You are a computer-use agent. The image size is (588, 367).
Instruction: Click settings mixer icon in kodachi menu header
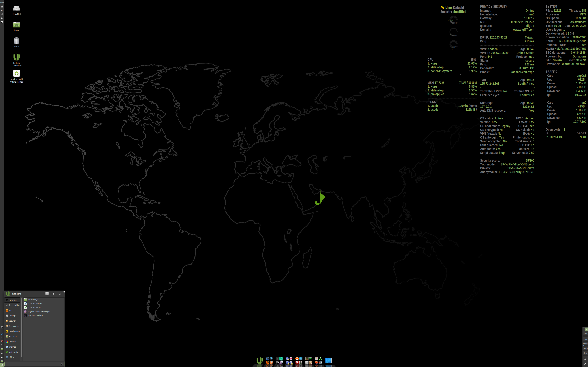(47, 294)
